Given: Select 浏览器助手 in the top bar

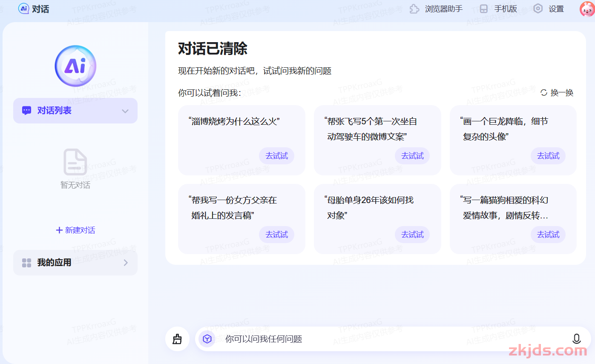Looking at the screenshot, I should tap(443, 9).
